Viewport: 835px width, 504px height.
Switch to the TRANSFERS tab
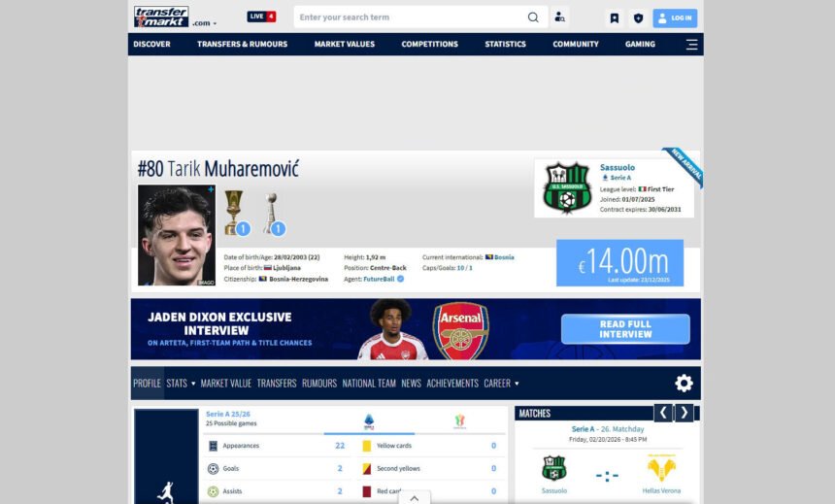point(277,383)
